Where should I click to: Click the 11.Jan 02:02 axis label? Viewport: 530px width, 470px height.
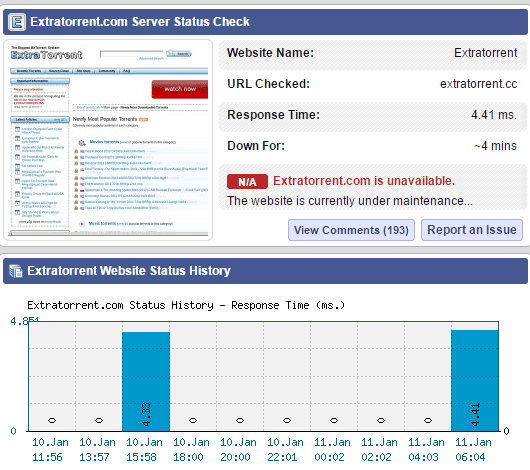(x=379, y=450)
